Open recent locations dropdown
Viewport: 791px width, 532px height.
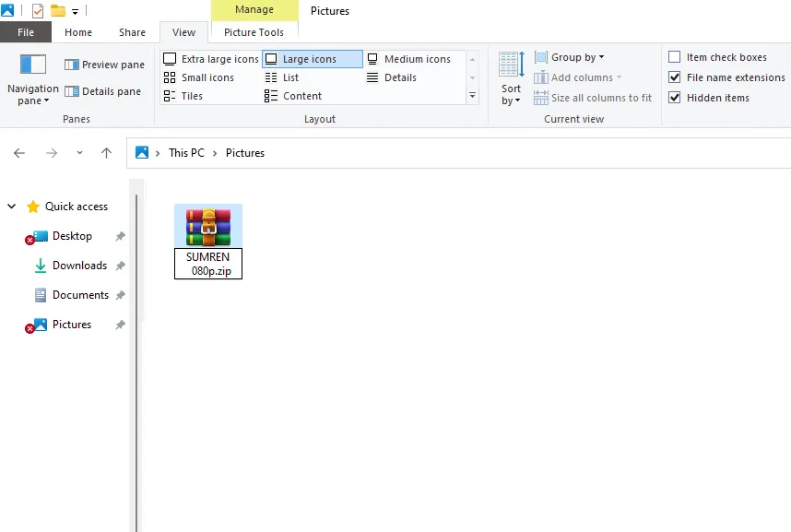pyautogui.click(x=79, y=153)
